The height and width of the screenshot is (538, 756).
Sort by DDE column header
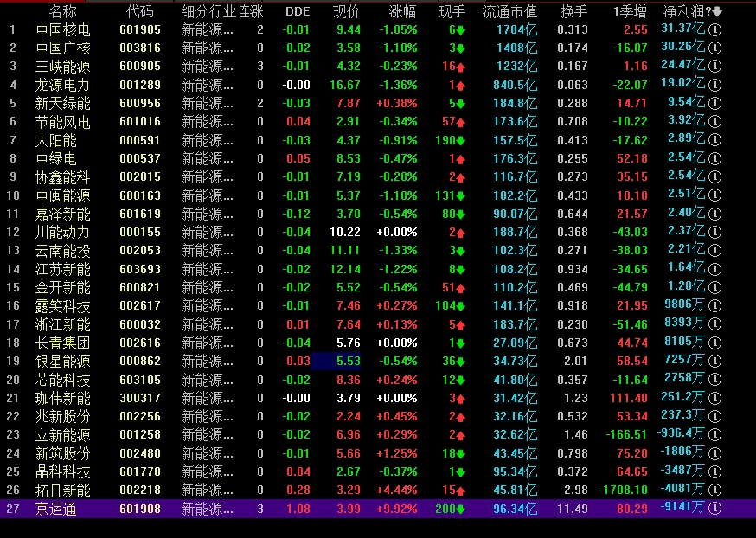point(298,11)
